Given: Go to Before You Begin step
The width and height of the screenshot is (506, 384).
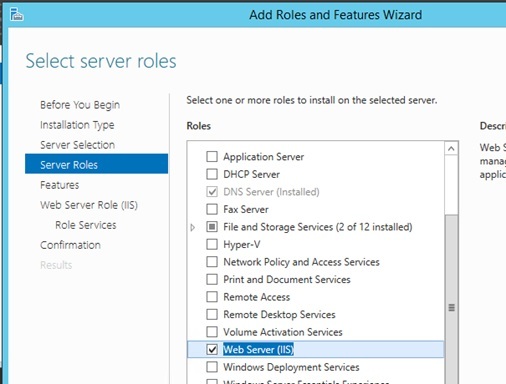Looking at the screenshot, I should pyautogui.click(x=80, y=105).
